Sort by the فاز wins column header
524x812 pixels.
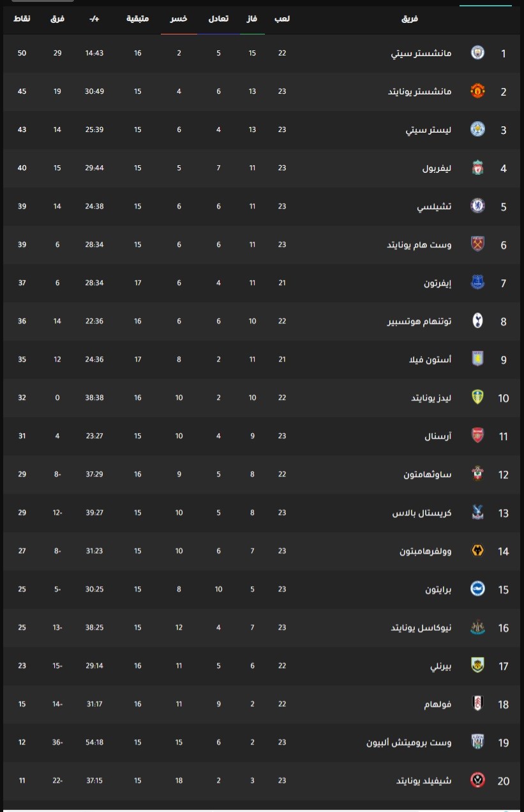click(253, 19)
